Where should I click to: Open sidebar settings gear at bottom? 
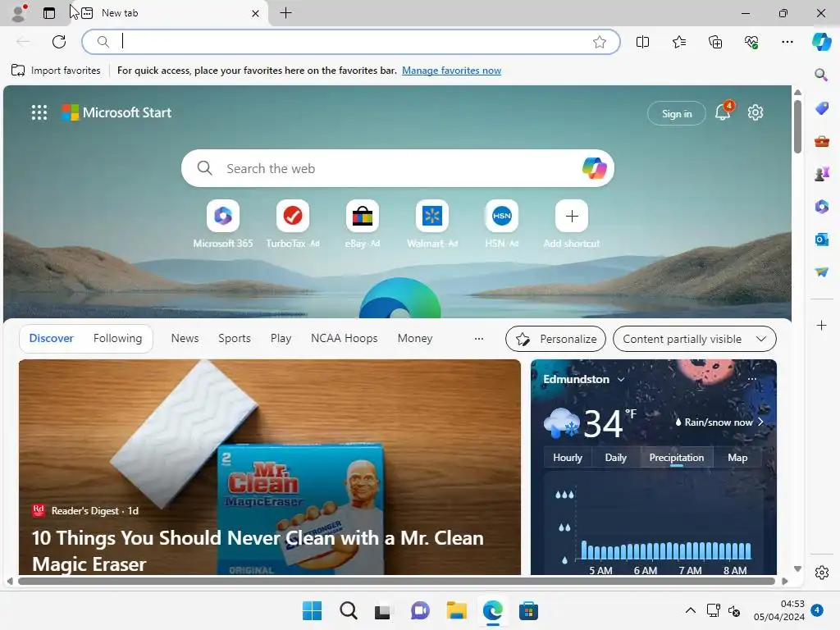tap(821, 573)
